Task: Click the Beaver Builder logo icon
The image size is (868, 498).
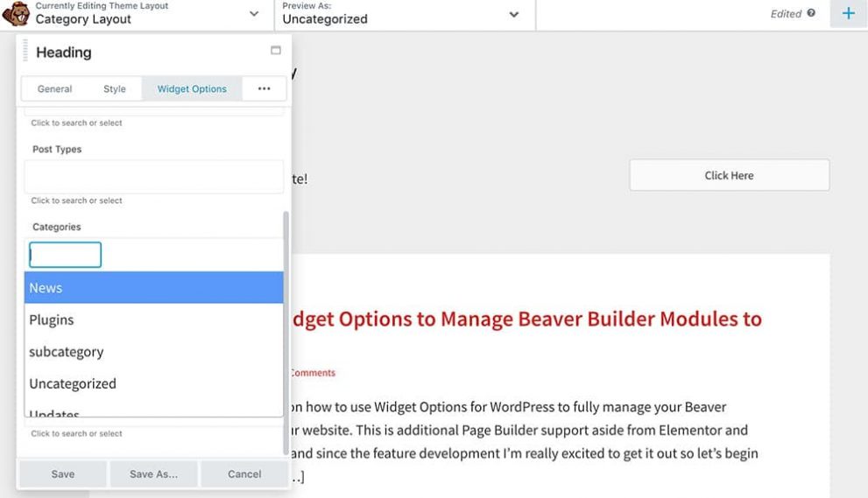Action: coord(16,14)
